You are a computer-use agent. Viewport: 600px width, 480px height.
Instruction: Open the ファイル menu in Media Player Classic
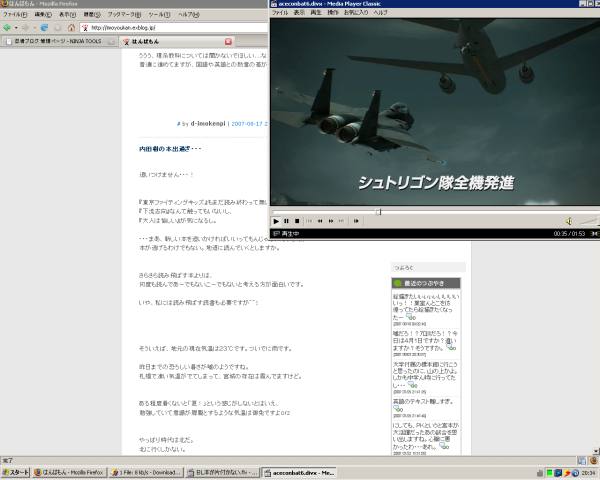pyautogui.click(x=280, y=13)
